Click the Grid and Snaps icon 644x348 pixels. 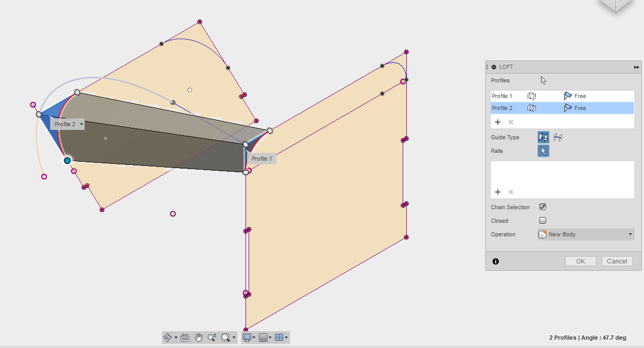point(263,338)
